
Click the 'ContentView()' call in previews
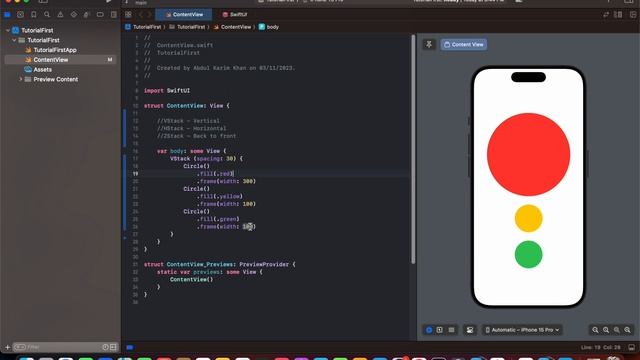pos(191,280)
